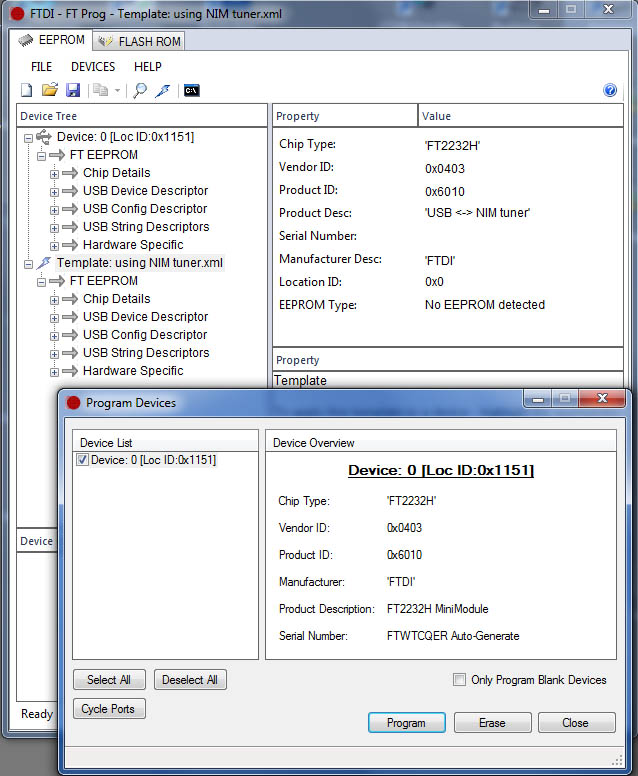This screenshot has height=776, width=638.
Task: Click the Vendor ID value 0x0403 in property grid
Action: (444, 169)
